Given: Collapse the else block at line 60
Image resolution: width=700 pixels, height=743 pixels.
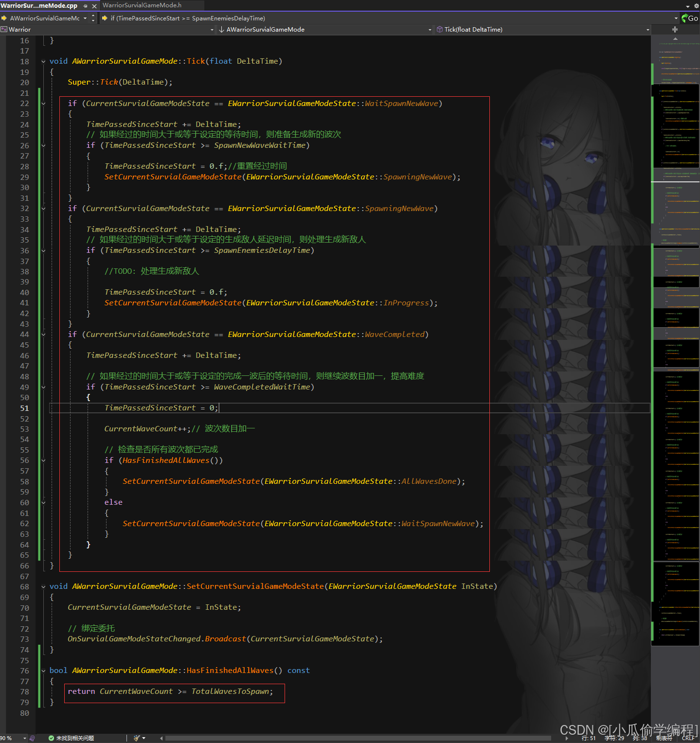Looking at the screenshot, I should 43,502.
